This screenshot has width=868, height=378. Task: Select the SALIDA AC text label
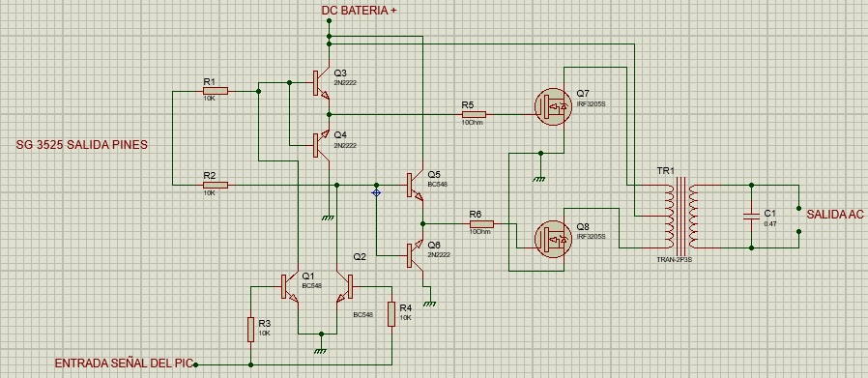(835, 215)
